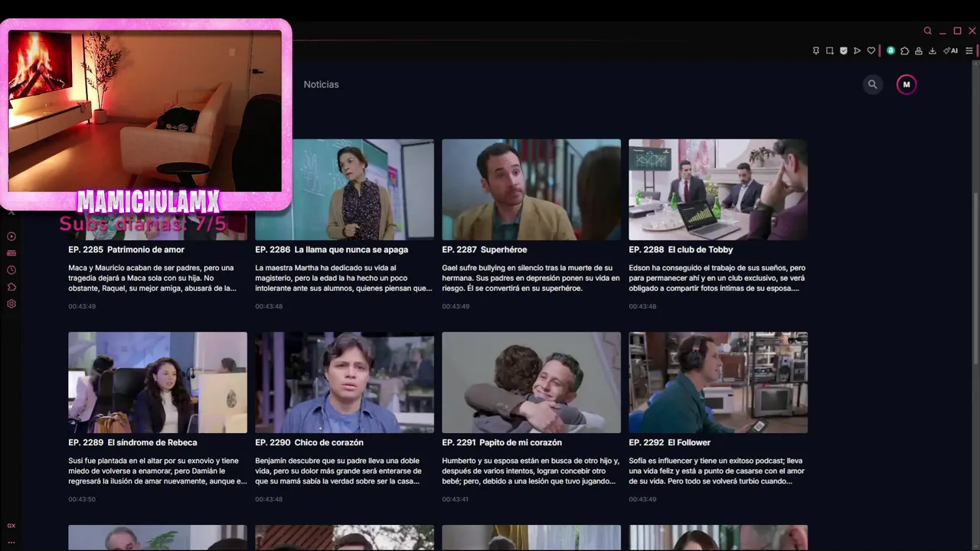This screenshot has height=551, width=980.
Task: Click the description starting 'Humberto y su esposa'
Action: (531, 471)
